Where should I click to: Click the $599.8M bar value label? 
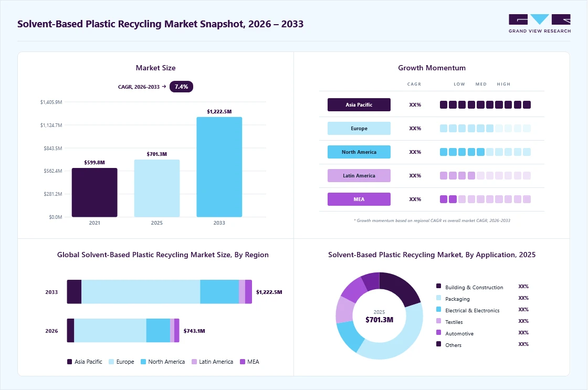click(94, 162)
